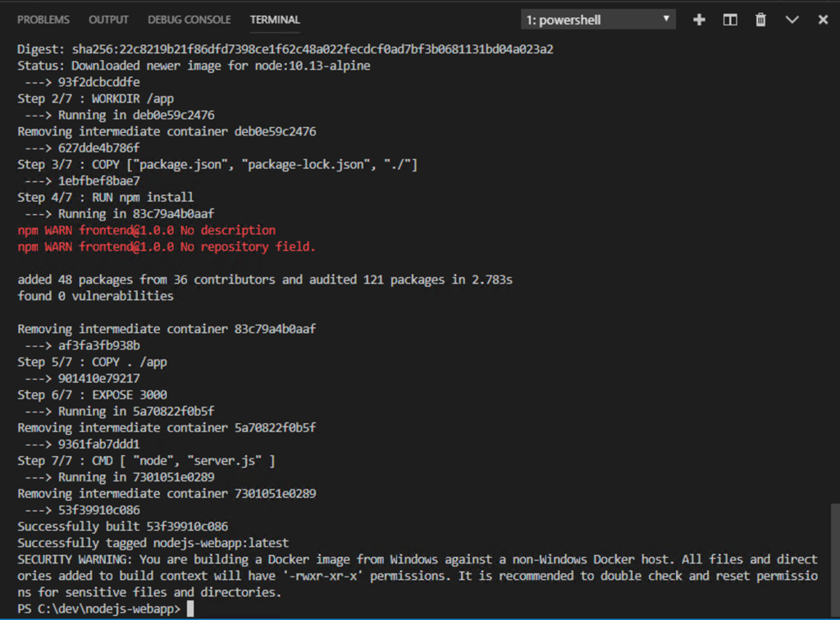Click the '---> 53f39910c086' line
This screenshot has height=620, width=840.
[x=83, y=510]
